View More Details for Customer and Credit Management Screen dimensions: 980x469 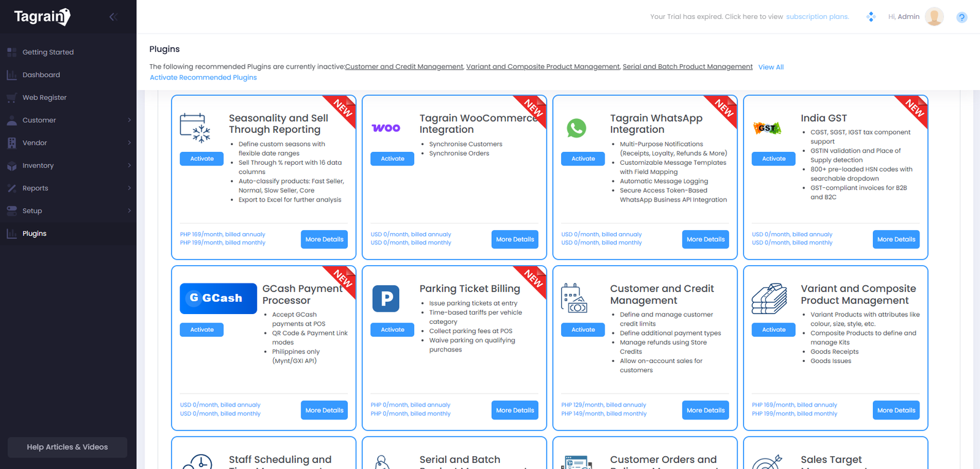[x=706, y=410]
